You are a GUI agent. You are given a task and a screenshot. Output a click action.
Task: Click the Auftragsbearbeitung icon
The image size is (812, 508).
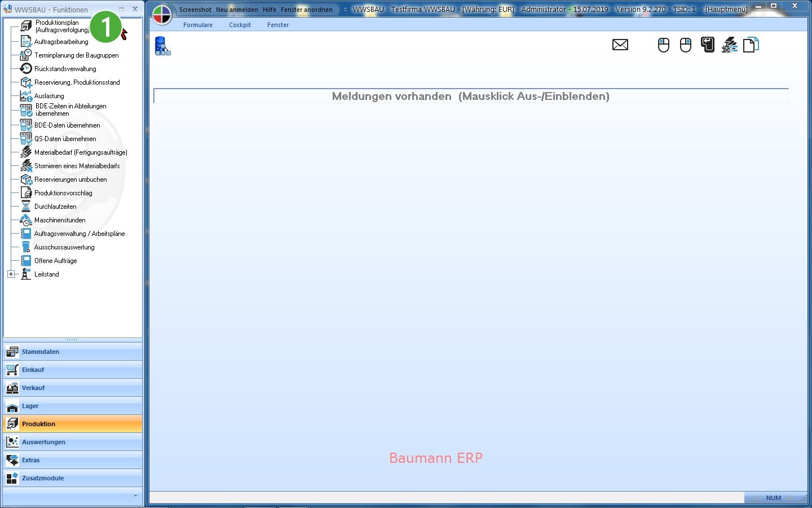pyautogui.click(x=26, y=41)
